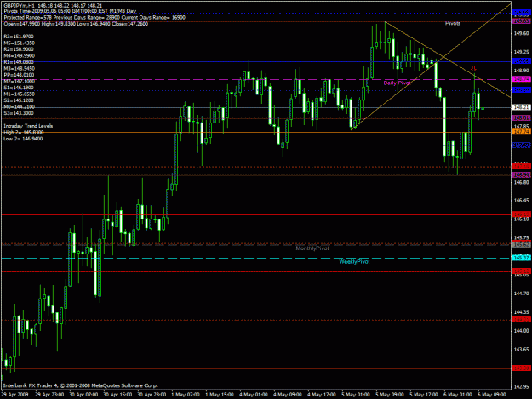The height and width of the screenshot is (399, 532).
Task: Click the 'M3=148.5450' pivot value
Action: tap(19, 68)
